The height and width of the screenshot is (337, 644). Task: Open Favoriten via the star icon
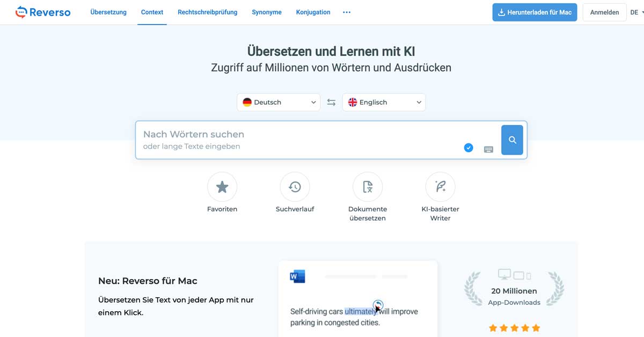tap(222, 187)
